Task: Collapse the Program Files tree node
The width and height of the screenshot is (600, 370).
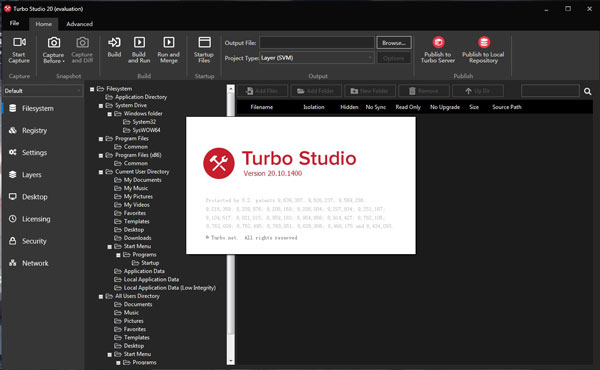Action: click(x=101, y=139)
